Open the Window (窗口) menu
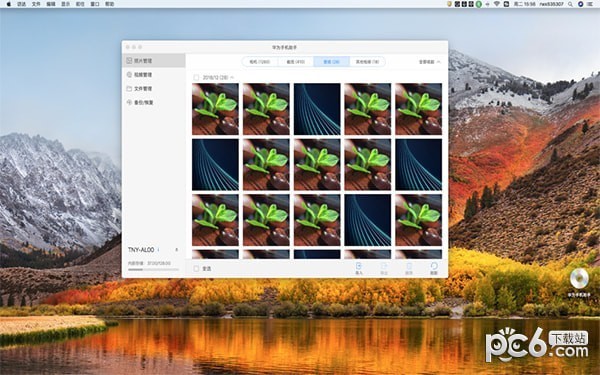Viewport: 600px width, 375px height. pos(95,4)
